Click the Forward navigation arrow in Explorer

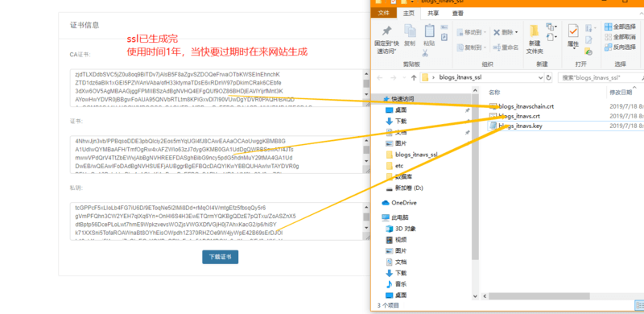click(393, 77)
